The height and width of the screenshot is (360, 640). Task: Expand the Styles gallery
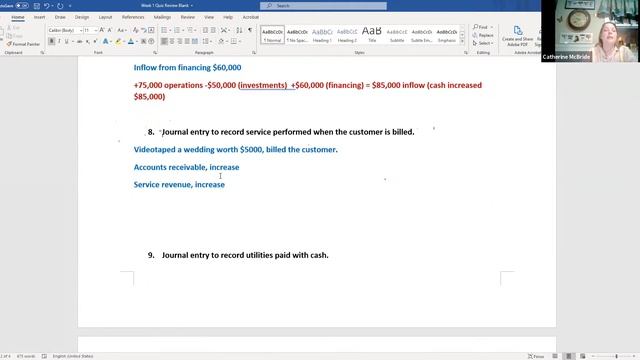(462, 42)
